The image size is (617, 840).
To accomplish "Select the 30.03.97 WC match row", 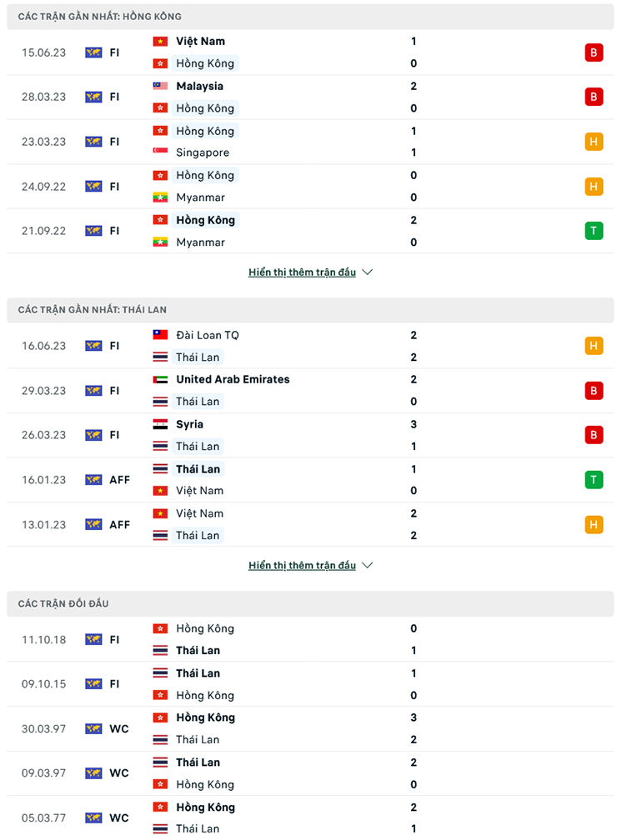I will [x=309, y=728].
